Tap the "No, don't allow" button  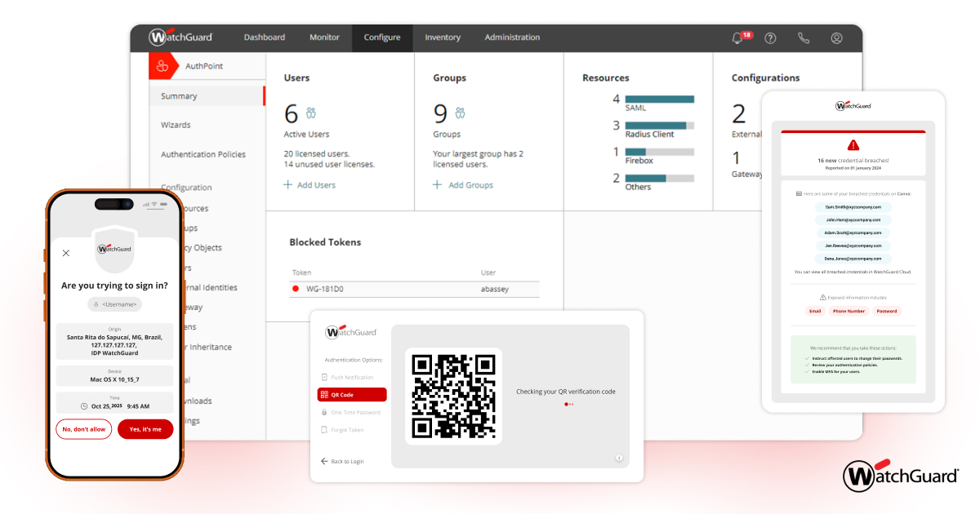(x=83, y=429)
